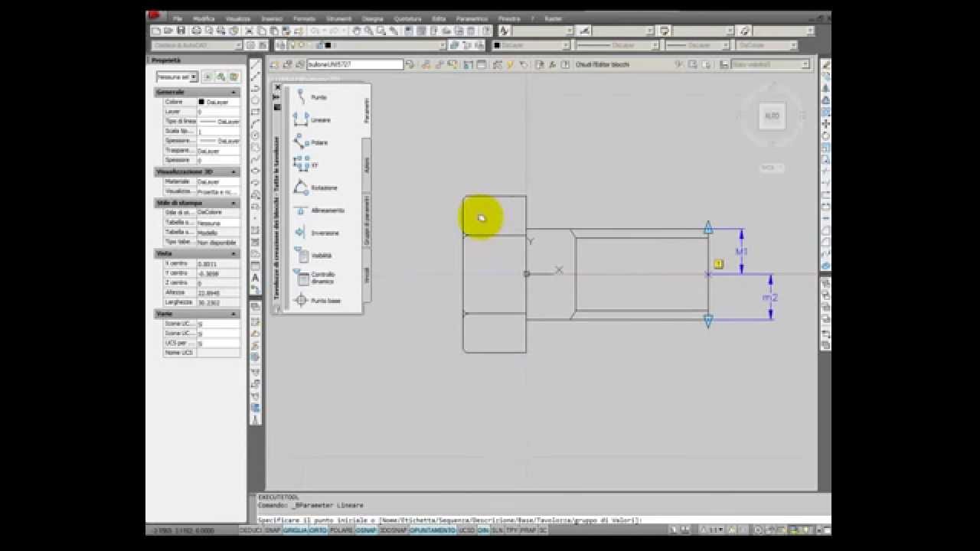Viewport: 980px width, 551px height.
Task: Open the visibility state dropdown in block editor
Action: click(x=770, y=64)
